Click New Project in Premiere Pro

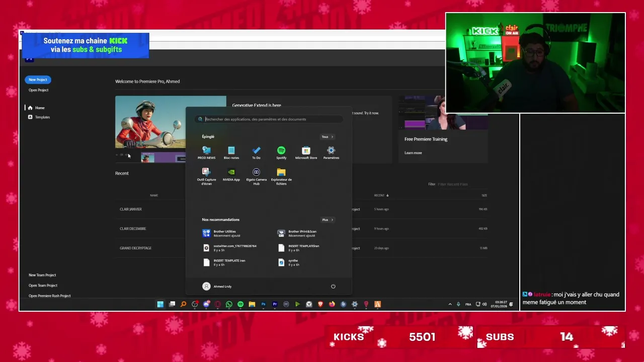(38, 79)
